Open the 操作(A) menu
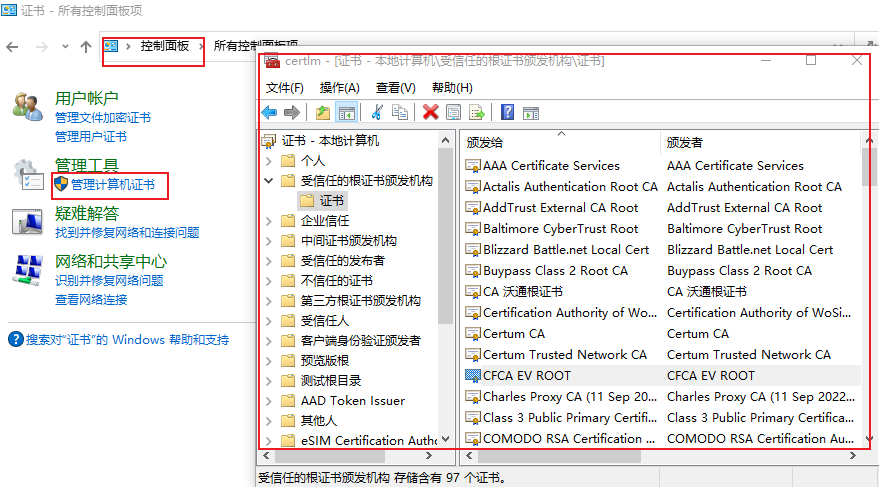This screenshot has width=879, height=487. [340, 88]
